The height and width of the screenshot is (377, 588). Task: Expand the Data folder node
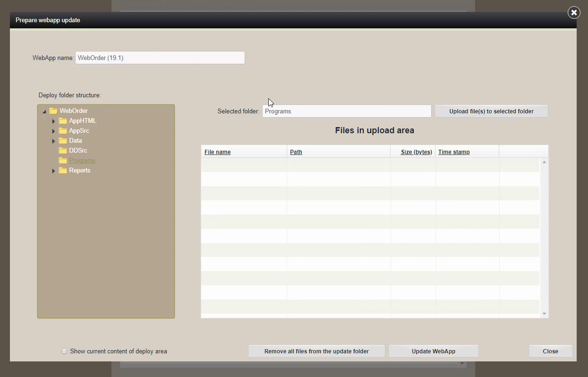pyautogui.click(x=53, y=141)
